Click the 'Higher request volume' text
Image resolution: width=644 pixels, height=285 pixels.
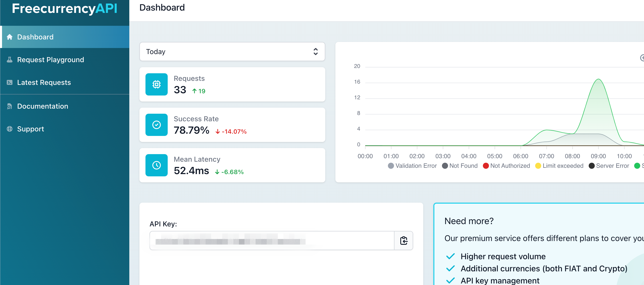click(503, 256)
